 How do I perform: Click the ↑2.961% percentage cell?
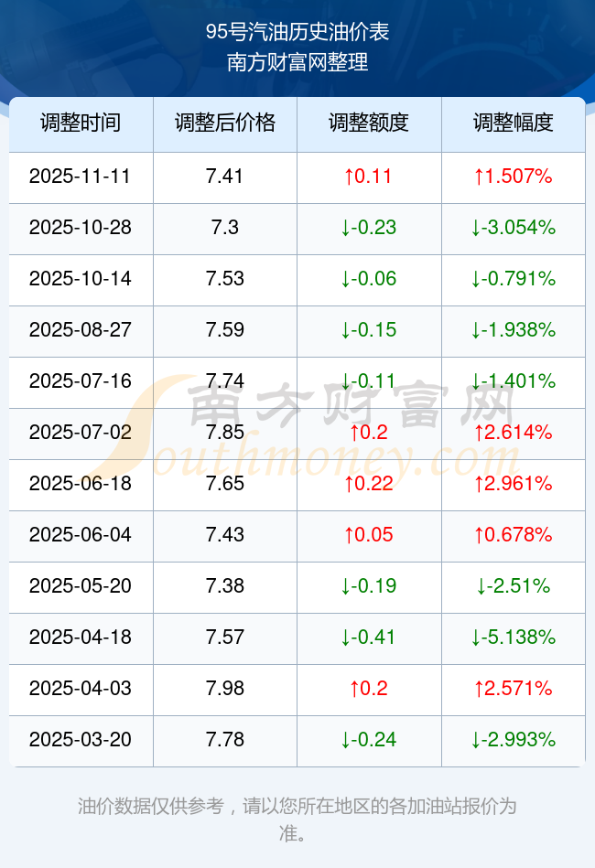tap(513, 484)
